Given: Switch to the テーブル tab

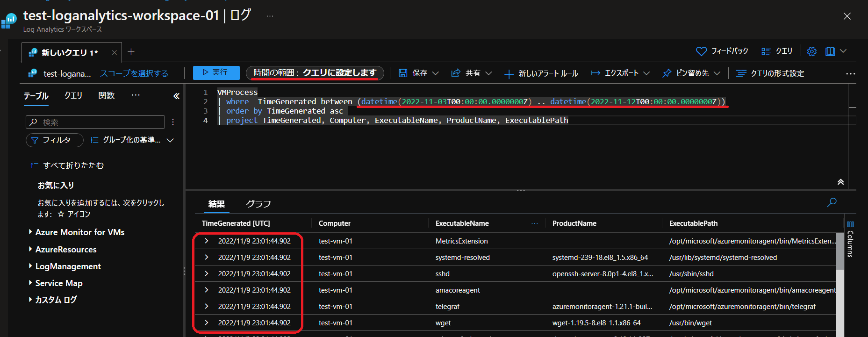Looking at the screenshot, I should (36, 96).
